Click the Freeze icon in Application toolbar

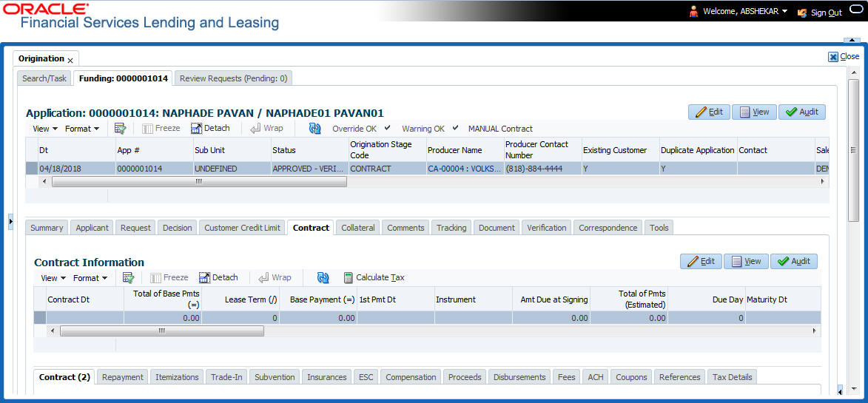[161, 128]
